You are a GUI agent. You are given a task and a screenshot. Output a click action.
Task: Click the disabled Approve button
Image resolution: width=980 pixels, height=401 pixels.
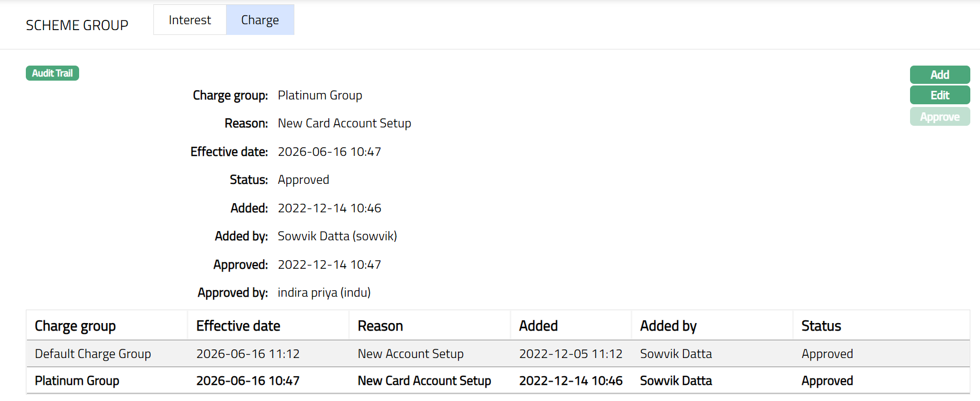point(939,117)
